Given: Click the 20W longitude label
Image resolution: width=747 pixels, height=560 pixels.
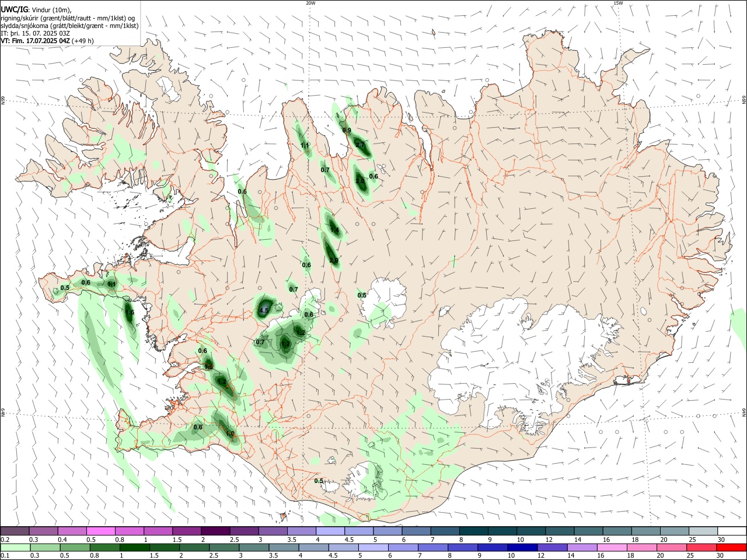Looking at the screenshot, I should (310, 3).
